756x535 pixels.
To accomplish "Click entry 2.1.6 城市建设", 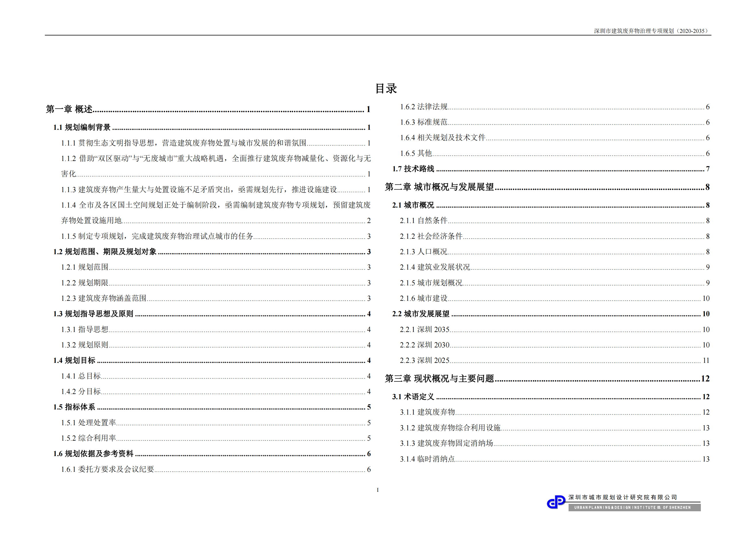I will 555,298.
